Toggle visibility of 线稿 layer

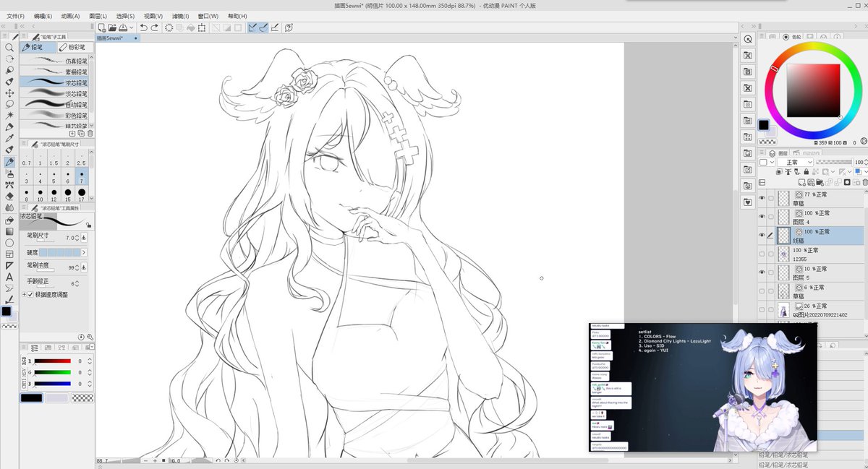[x=762, y=236]
